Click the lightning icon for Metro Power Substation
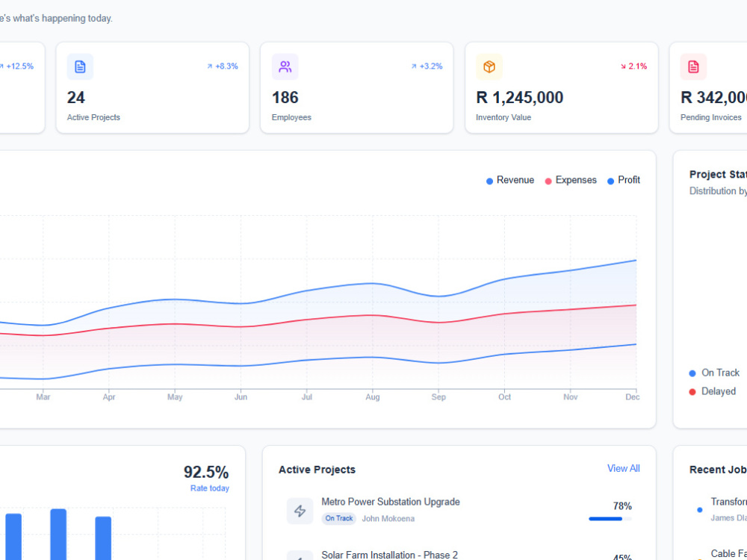 coord(300,511)
